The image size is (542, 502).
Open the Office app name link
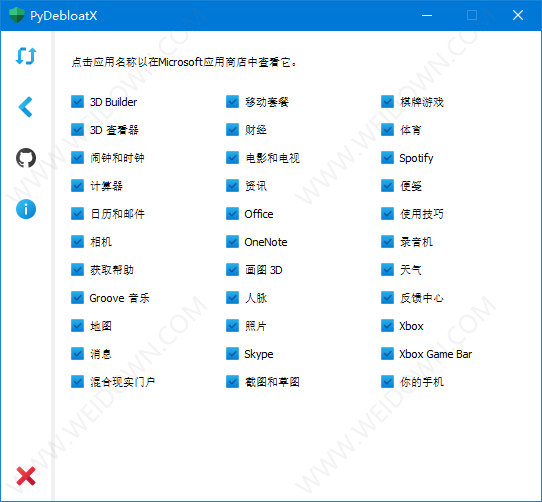[x=259, y=214]
